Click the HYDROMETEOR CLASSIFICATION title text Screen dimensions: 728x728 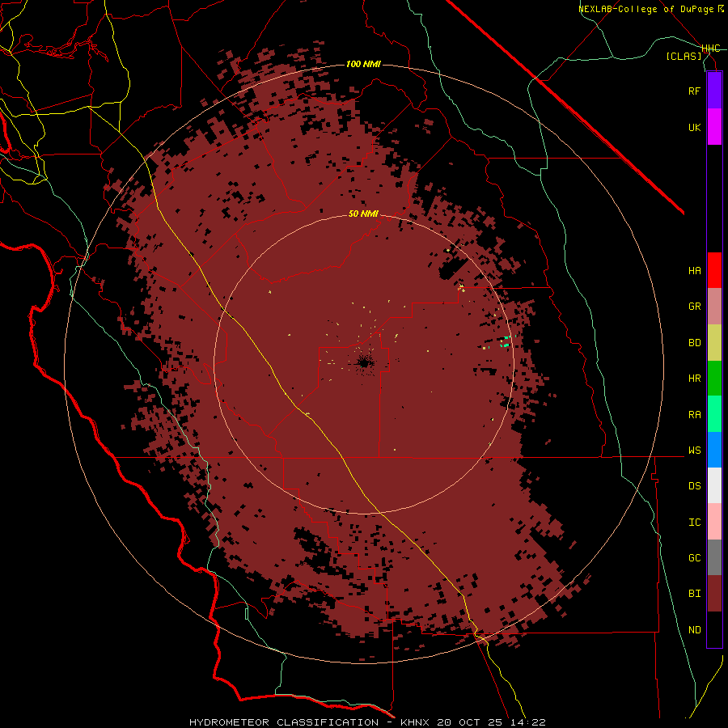284,722
